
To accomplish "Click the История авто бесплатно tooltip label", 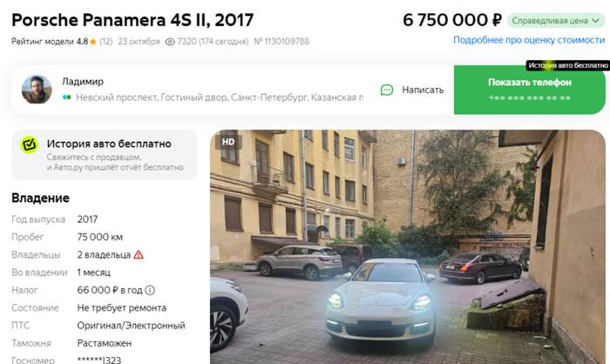I will (567, 65).
